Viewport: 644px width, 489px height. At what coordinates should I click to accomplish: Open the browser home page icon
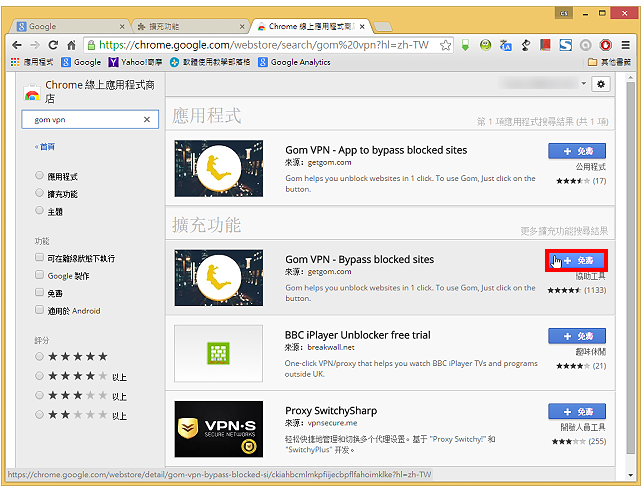tap(71, 45)
